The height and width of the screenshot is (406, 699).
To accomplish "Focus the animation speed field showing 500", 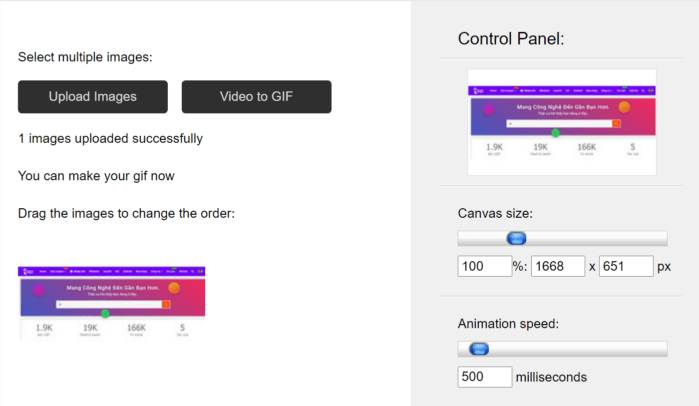I will (x=485, y=377).
